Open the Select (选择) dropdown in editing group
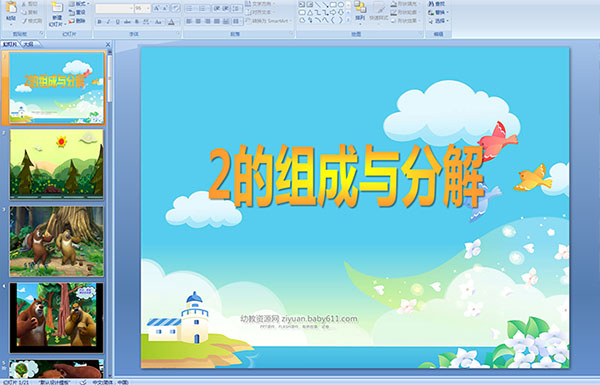 tap(438, 21)
